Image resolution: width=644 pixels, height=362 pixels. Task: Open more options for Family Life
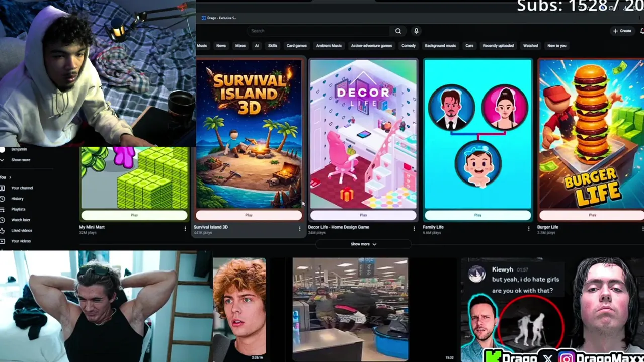[x=528, y=229]
